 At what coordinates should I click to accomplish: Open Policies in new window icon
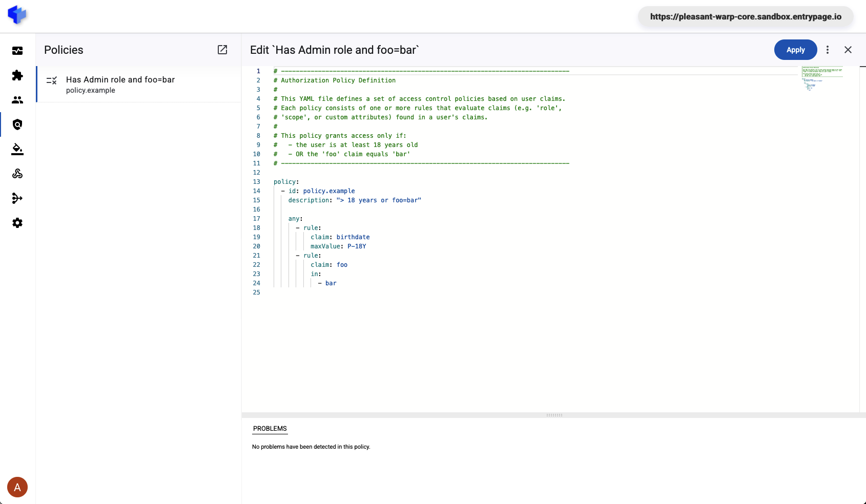point(222,50)
